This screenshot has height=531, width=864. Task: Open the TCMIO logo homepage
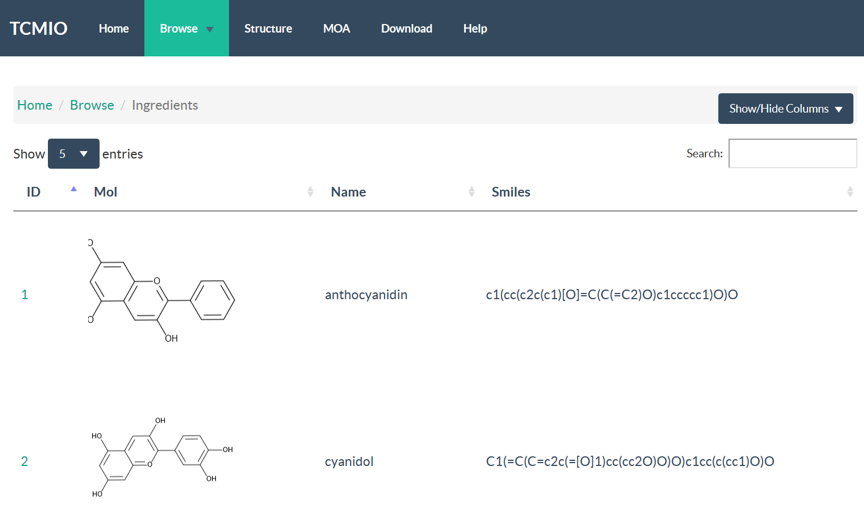(x=39, y=28)
